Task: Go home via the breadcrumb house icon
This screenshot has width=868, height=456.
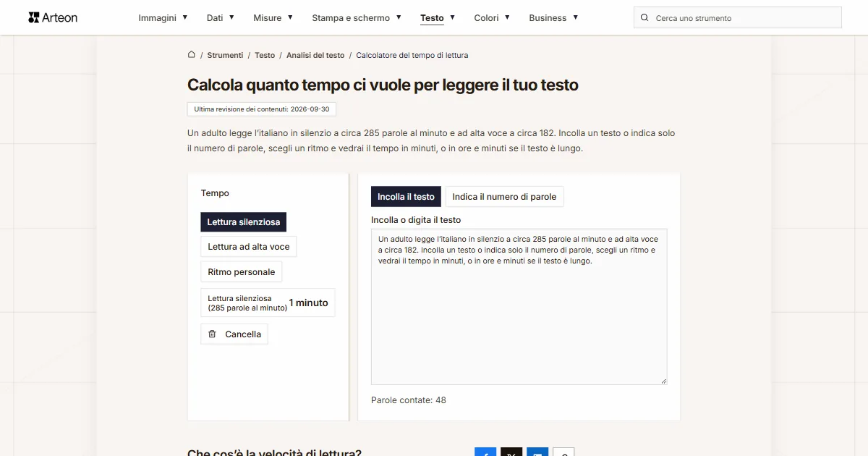Action: [192, 54]
